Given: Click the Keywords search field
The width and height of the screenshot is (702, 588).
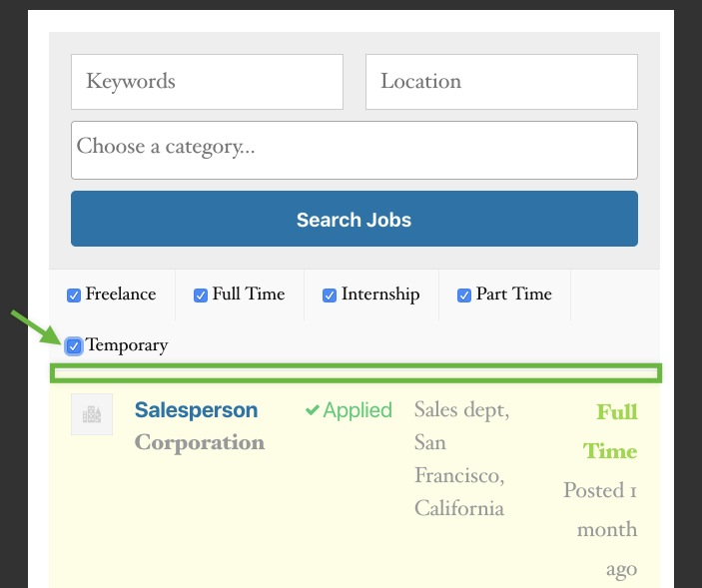Looking at the screenshot, I should [207, 82].
